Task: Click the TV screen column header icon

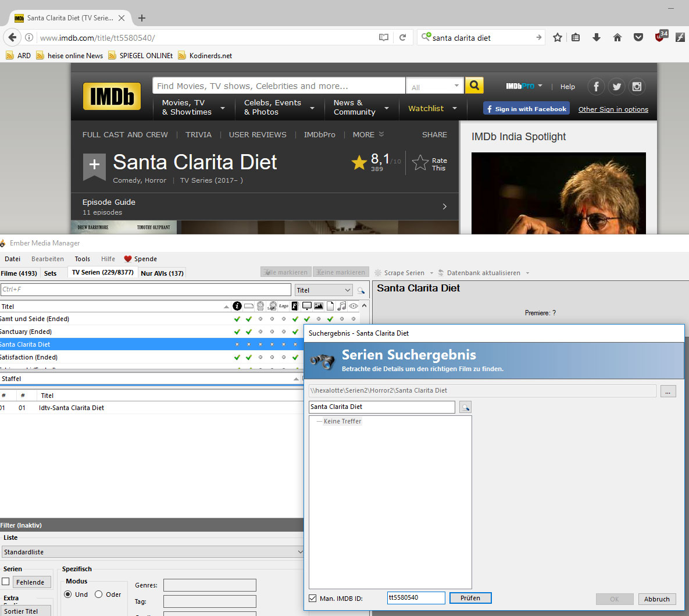Action: 307,306
